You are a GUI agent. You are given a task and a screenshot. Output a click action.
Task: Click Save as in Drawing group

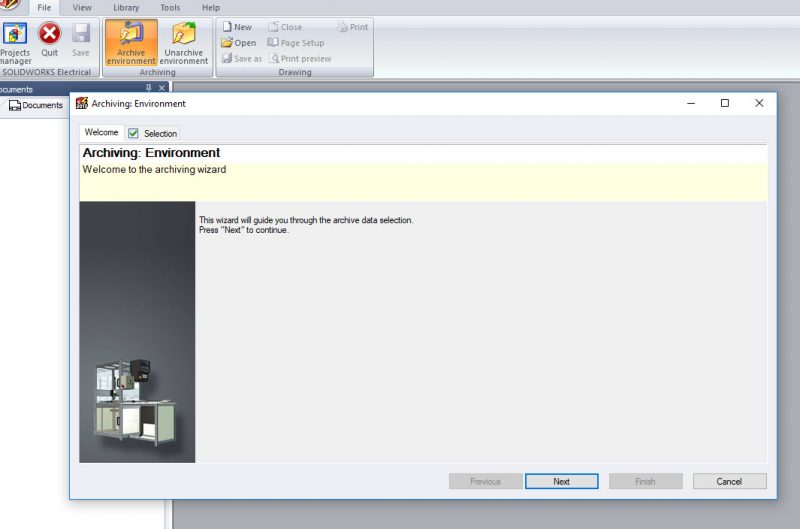[x=242, y=59]
